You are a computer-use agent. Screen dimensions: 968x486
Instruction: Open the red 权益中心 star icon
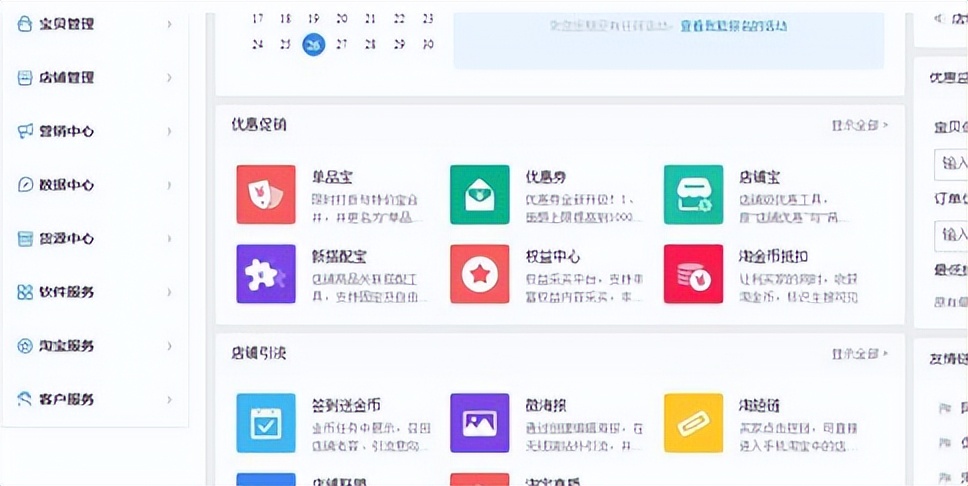pos(480,274)
